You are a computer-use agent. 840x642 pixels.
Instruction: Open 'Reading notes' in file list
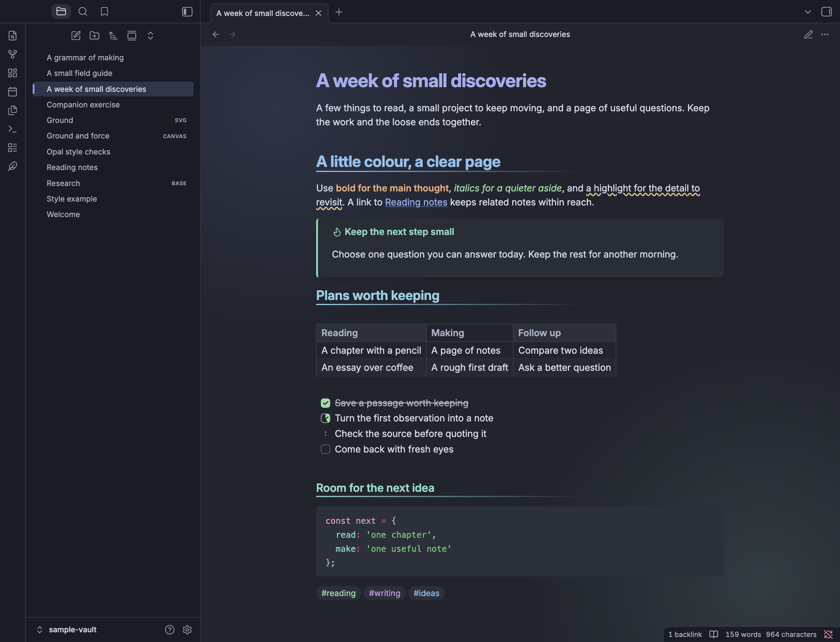[113, 167]
